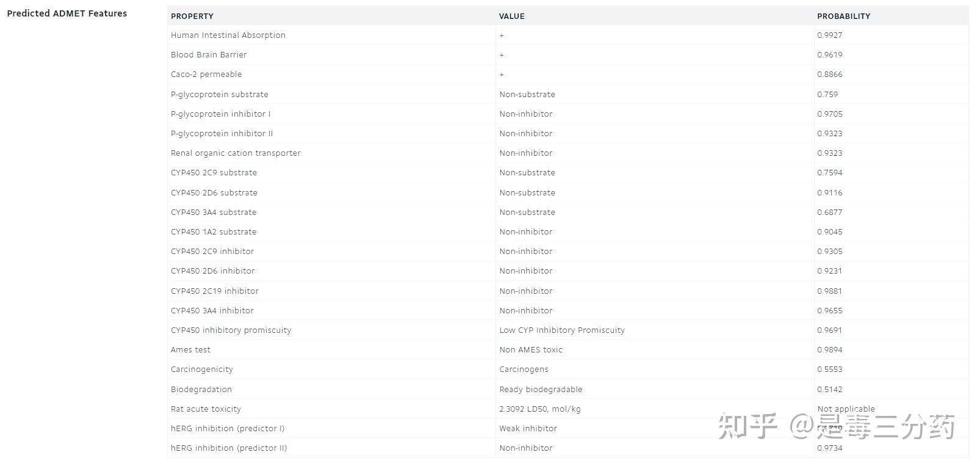
Task: Select the 2.3092 LD50, mol/kg value
Action: [539, 409]
